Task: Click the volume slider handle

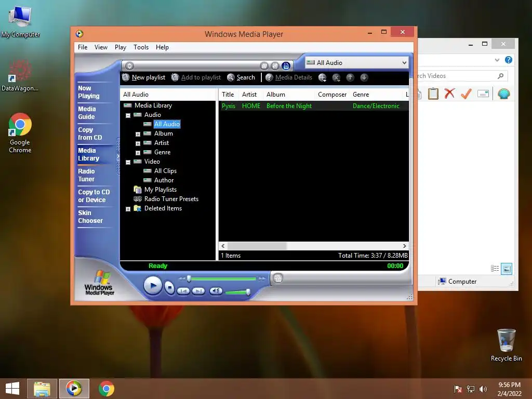Action: pyautogui.click(x=248, y=292)
